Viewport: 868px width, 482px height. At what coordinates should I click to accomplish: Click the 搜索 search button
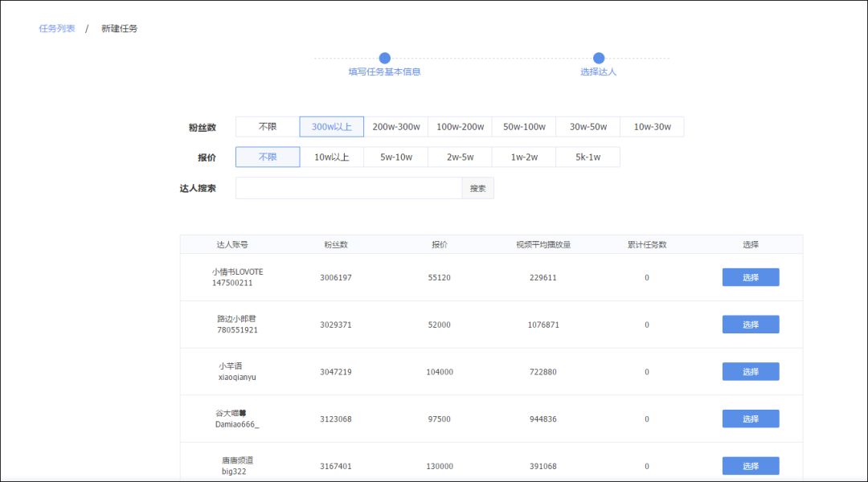(x=477, y=187)
